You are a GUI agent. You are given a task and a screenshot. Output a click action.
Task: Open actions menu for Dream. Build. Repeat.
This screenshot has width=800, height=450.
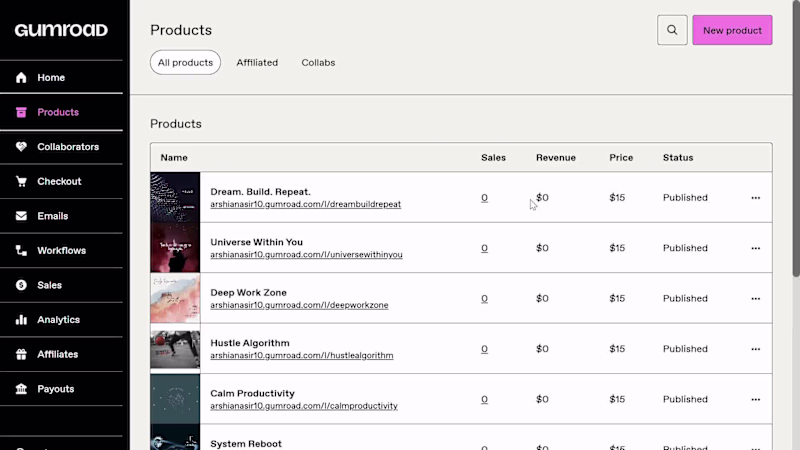(756, 198)
